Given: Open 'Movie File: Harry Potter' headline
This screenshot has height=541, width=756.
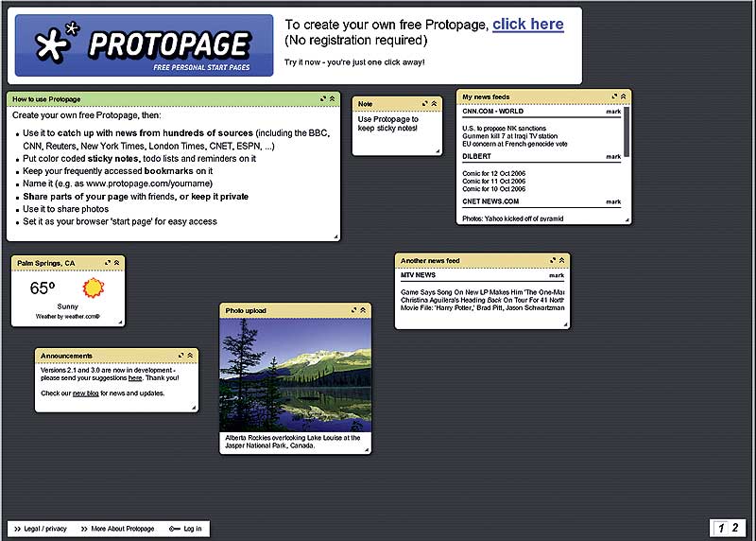Looking at the screenshot, I should pos(482,307).
